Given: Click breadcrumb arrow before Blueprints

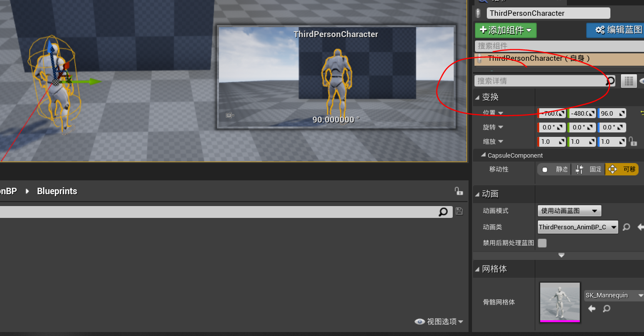Looking at the screenshot, I should pos(27,191).
